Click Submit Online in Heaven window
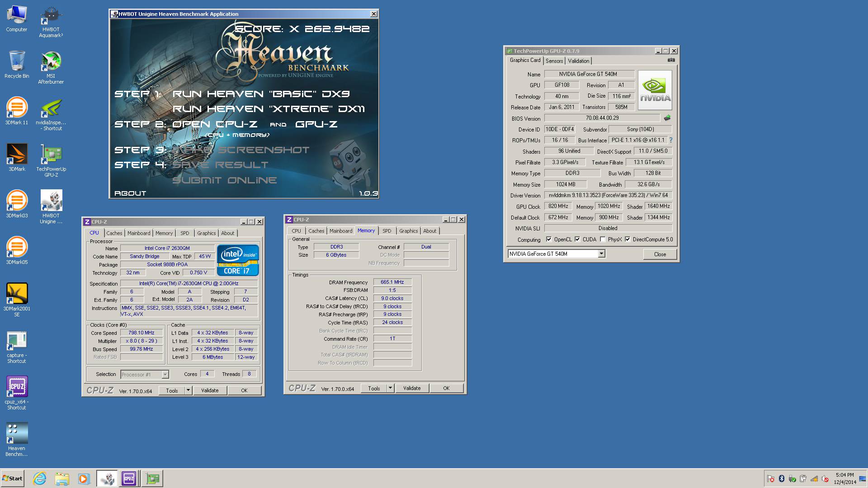The image size is (868, 488). (x=224, y=180)
